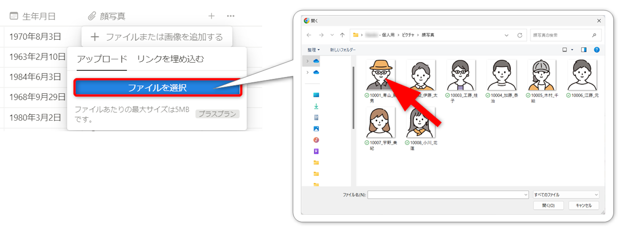Cancel the dialog with キャンセル
Screen dimensions: 644x227
coord(584,205)
